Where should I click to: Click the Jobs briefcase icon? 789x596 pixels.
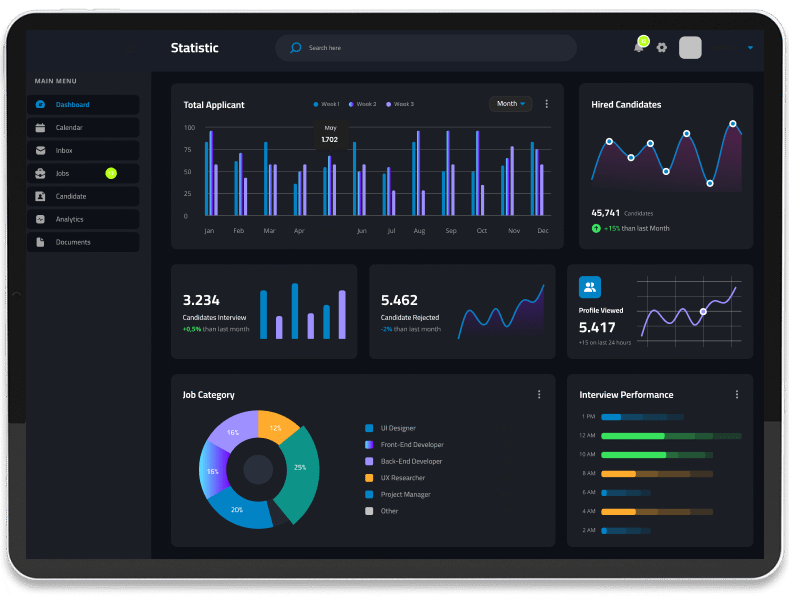coord(40,173)
